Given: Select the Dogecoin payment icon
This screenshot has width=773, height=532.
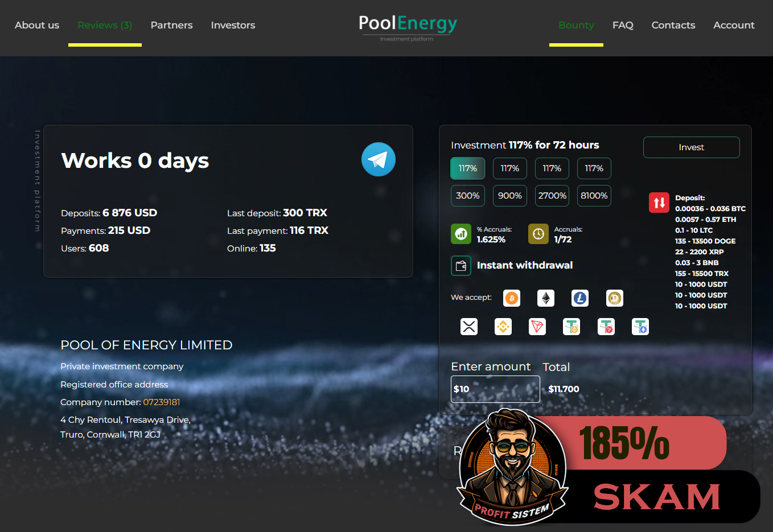Looking at the screenshot, I should pos(614,298).
